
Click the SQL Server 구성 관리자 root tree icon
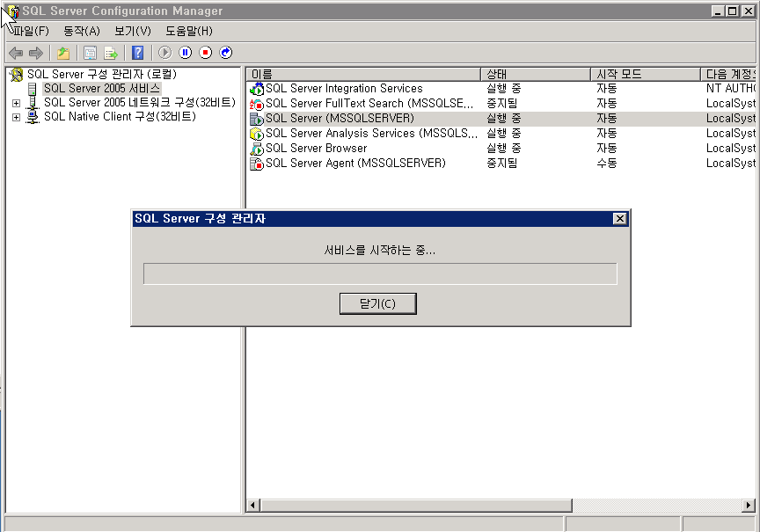click(x=17, y=75)
